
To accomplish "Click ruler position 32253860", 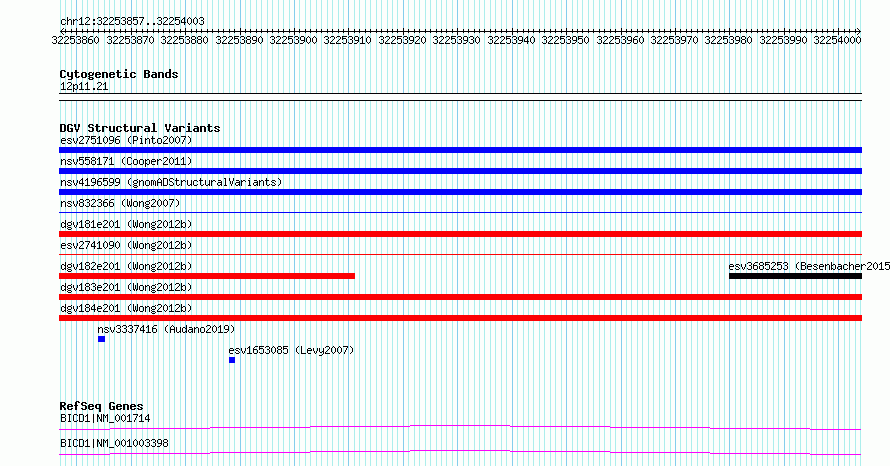I will [75, 40].
